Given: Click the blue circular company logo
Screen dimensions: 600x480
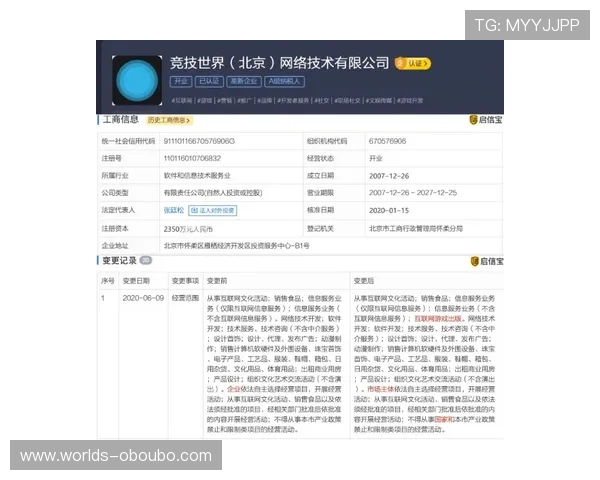Looking at the screenshot, I should pos(137,80).
